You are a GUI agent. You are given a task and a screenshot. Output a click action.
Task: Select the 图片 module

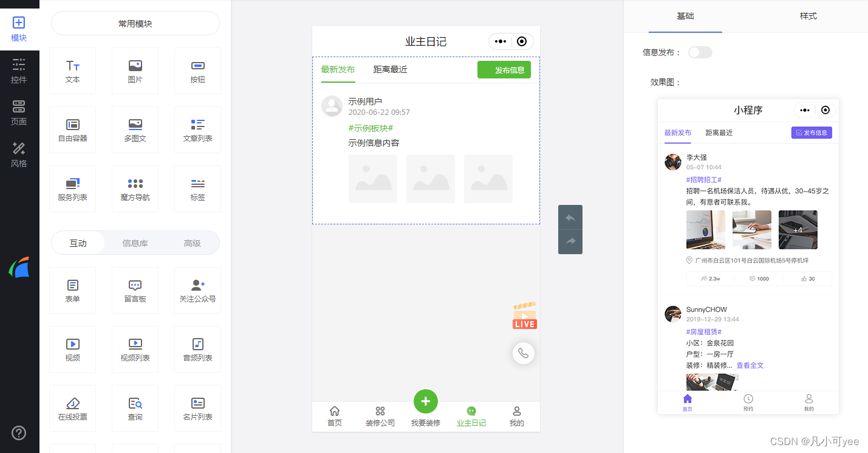(x=135, y=71)
